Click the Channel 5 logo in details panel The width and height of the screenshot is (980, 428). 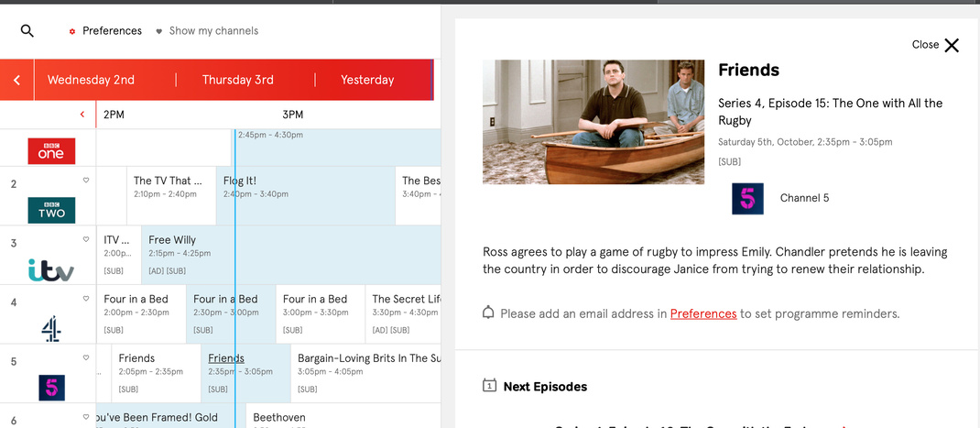click(x=747, y=198)
